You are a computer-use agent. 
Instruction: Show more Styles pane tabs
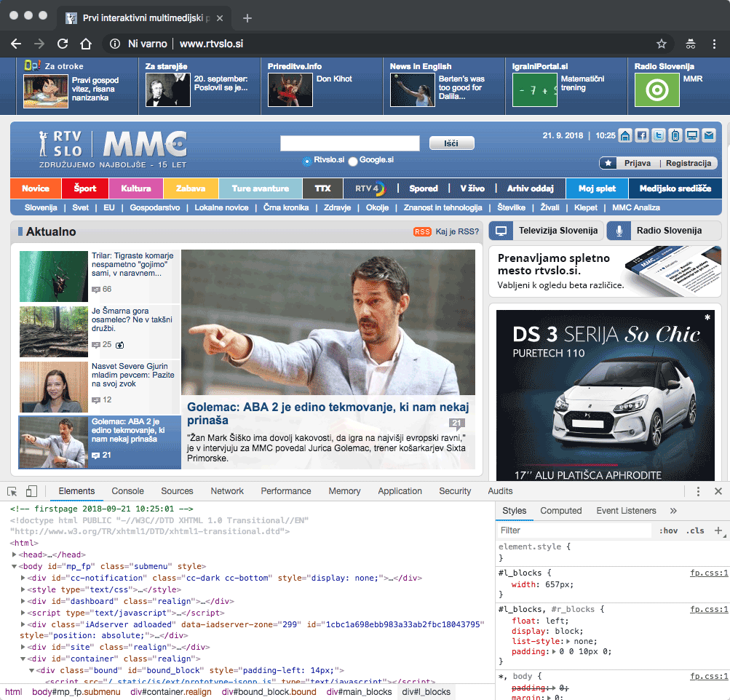point(673,511)
